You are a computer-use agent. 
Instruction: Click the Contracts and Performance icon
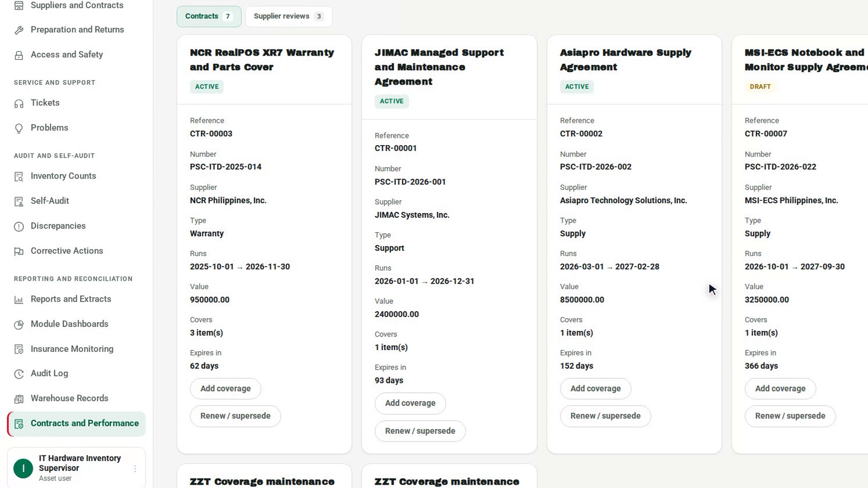[x=19, y=424]
